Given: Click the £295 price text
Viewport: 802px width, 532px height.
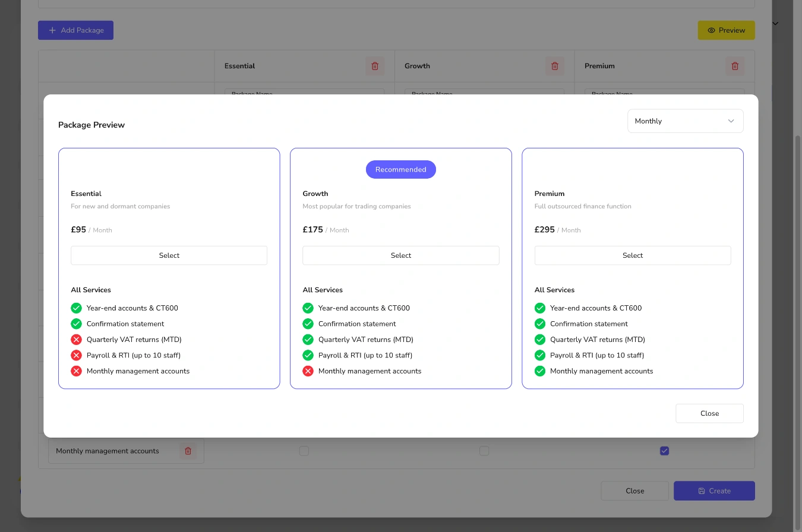Looking at the screenshot, I should coord(545,229).
